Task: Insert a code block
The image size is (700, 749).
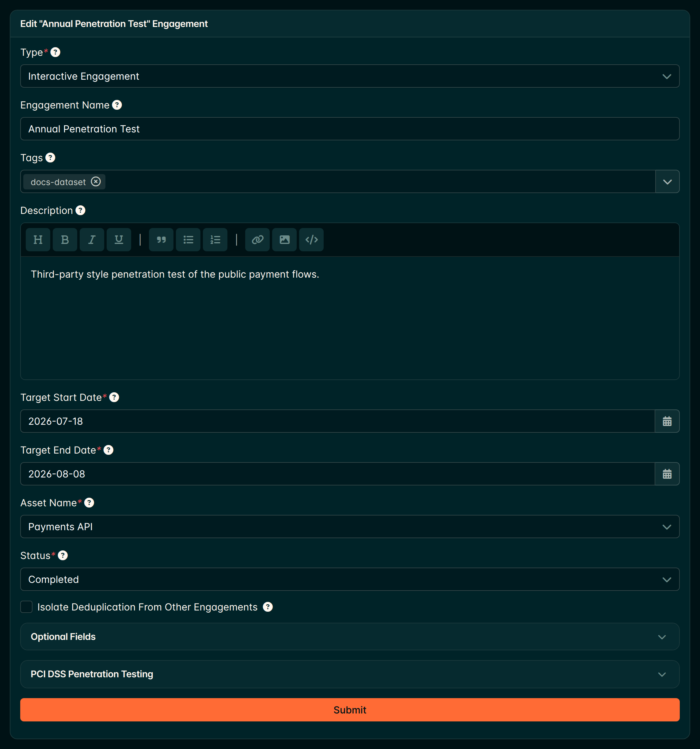Action: tap(311, 240)
